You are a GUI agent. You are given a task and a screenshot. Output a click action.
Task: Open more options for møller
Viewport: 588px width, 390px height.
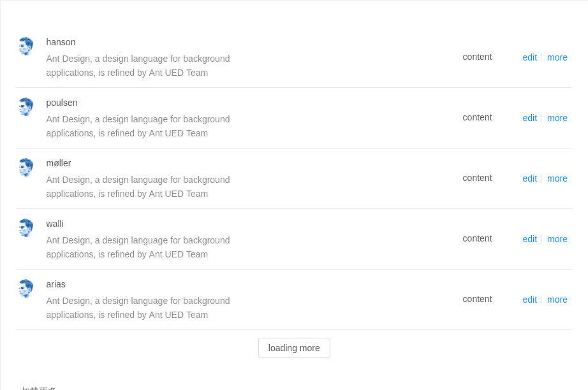coord(557,178)
